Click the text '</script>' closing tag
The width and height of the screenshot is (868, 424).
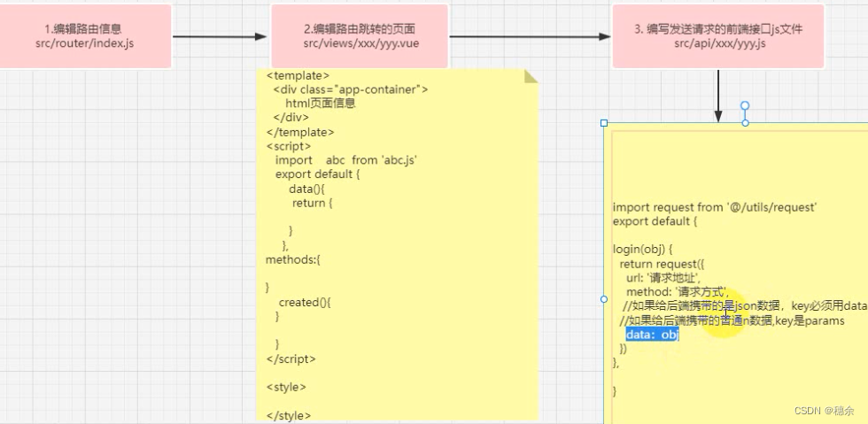(291, 358)
